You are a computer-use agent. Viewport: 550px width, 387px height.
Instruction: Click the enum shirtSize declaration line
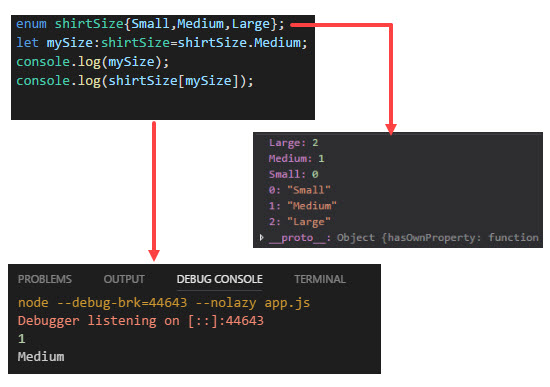point(150,24)
